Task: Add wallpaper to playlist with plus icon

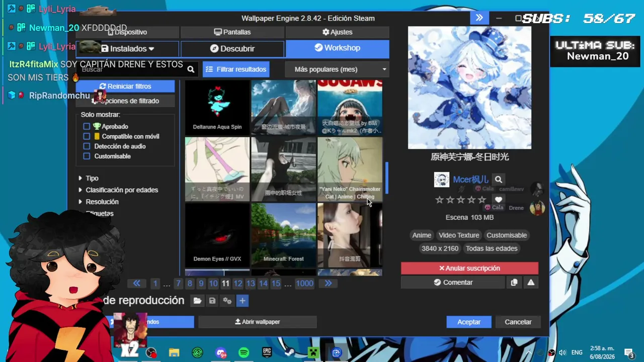Action: 243,301
